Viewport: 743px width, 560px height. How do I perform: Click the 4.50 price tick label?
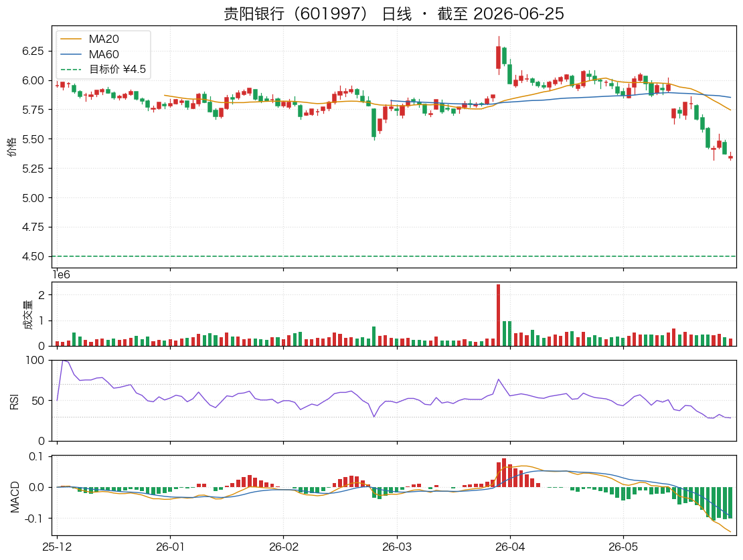(33, 256)
